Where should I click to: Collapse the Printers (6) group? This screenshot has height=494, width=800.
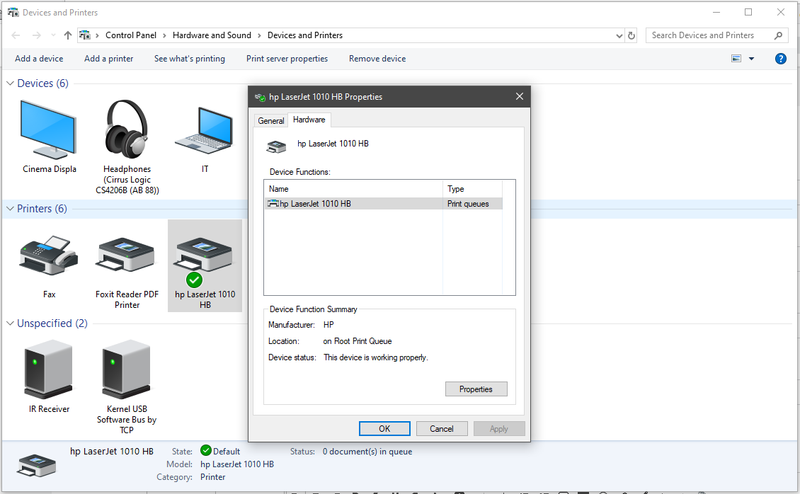point(10,209)
